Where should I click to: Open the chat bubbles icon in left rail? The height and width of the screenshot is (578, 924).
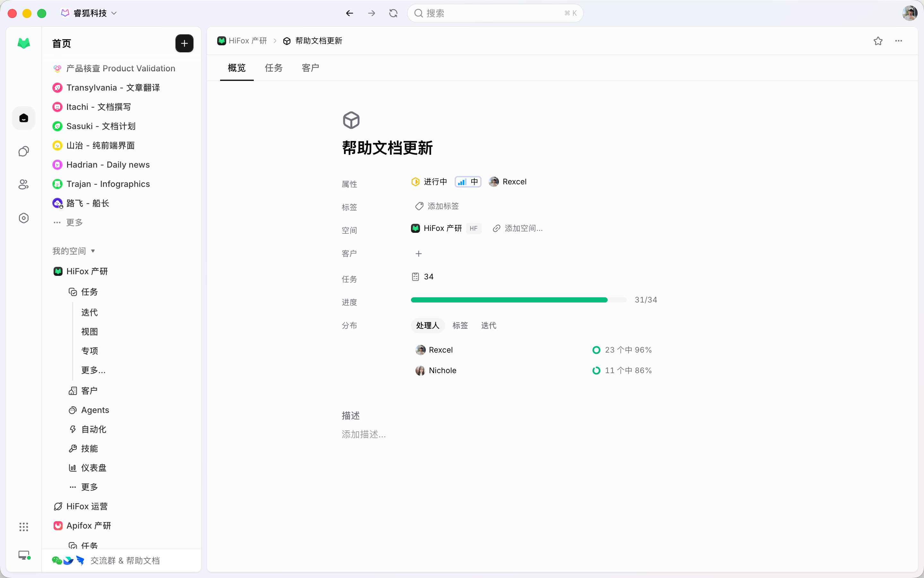tap(24, 151)
